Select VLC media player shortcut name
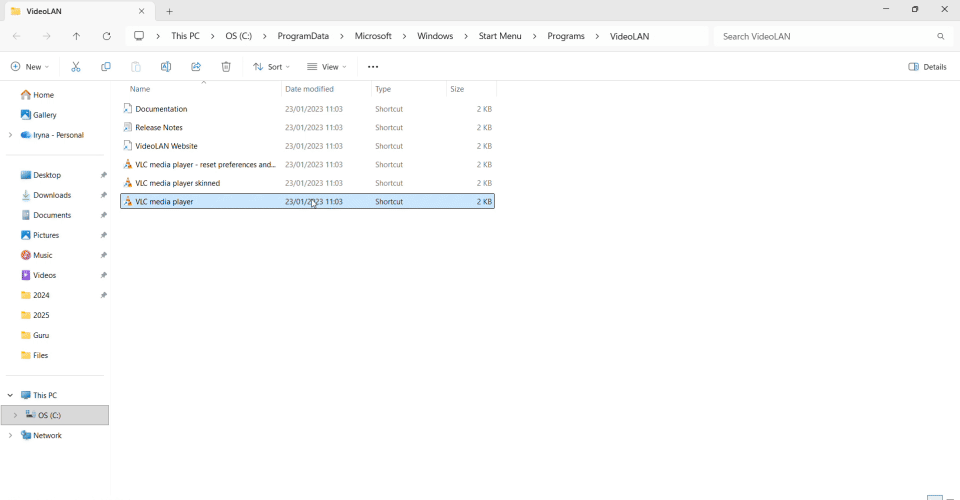 click(164, 201)
